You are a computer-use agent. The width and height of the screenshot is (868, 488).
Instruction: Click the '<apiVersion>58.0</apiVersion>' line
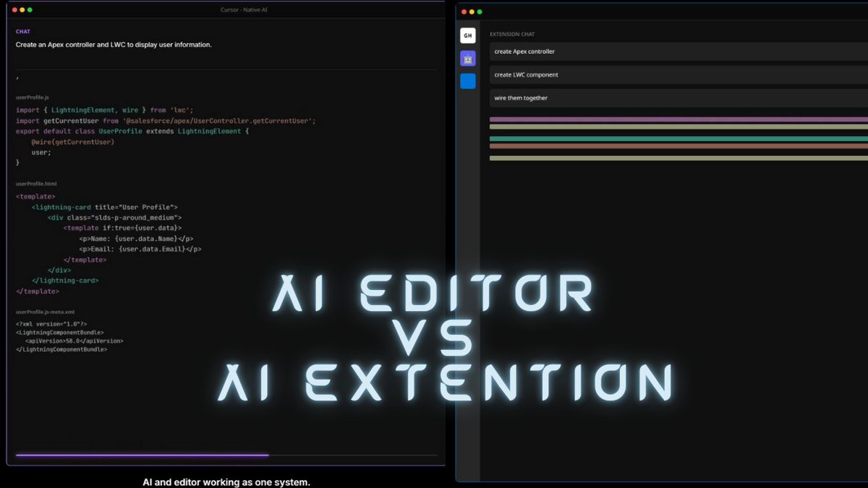click(75, 341)
